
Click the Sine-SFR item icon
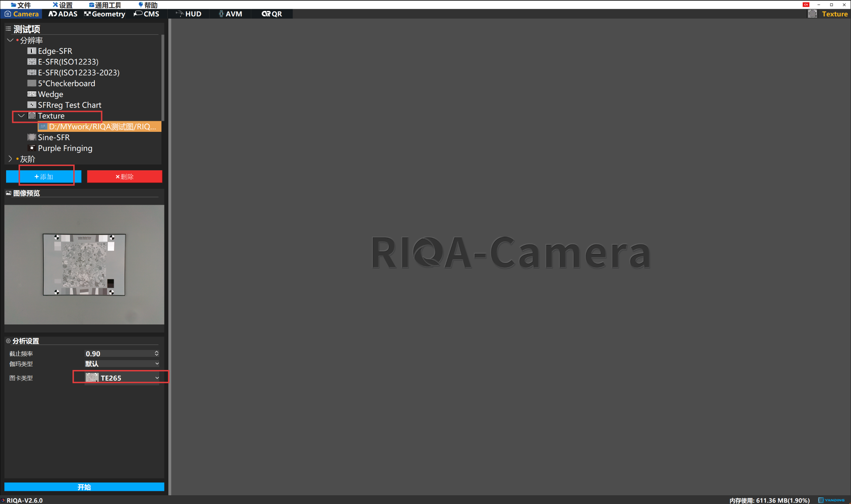pos(32,137)
